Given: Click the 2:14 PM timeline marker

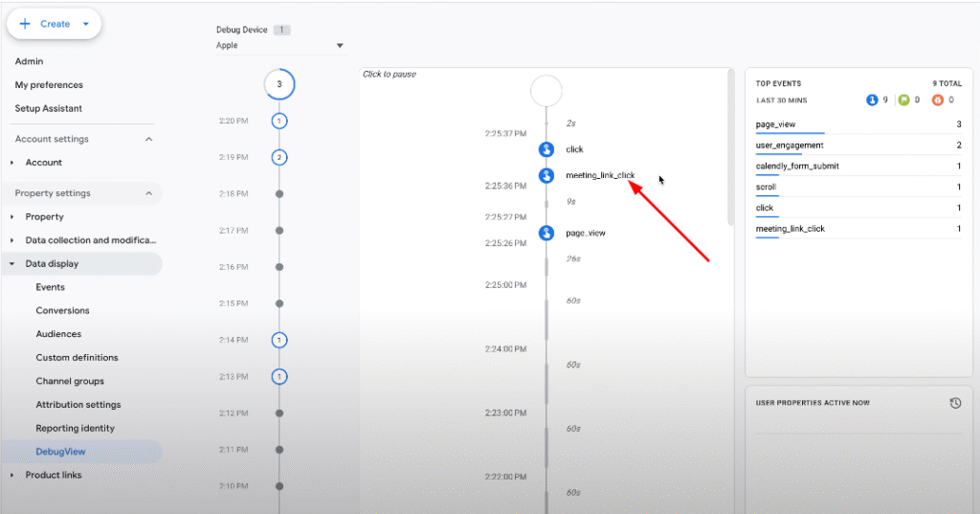Looking at the screenshot, I should point(279,340).
